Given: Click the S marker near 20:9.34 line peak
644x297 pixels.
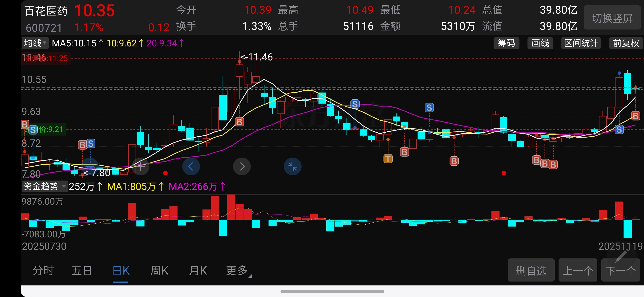Looking at the screenshot, I should (x=355, y=104).
